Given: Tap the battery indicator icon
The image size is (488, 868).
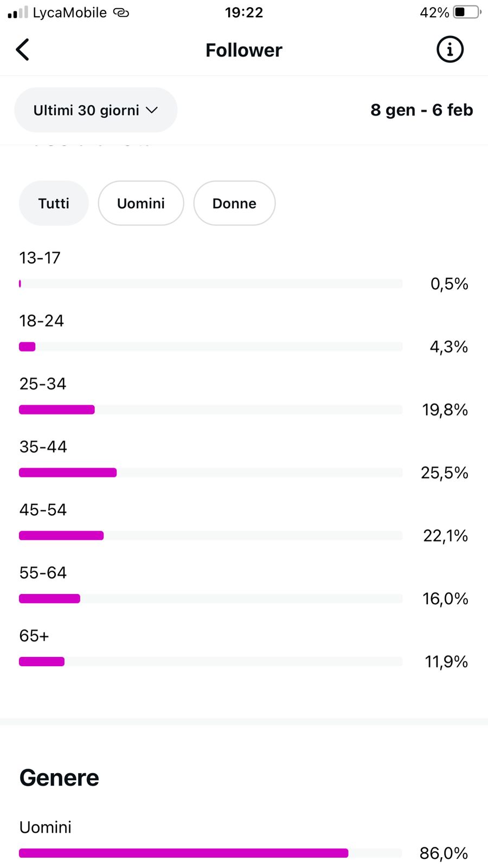Looking at the screenshot, I should (466, 12).
